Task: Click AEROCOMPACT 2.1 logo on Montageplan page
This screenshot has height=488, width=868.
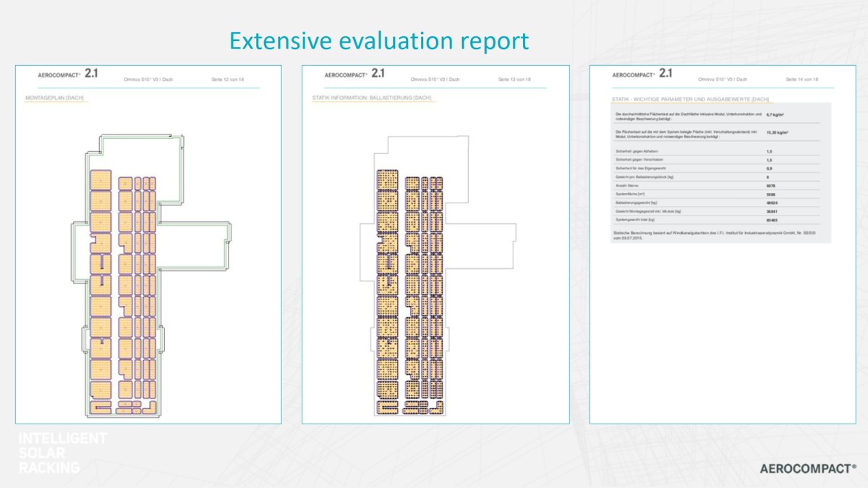Action: point(68,74)
